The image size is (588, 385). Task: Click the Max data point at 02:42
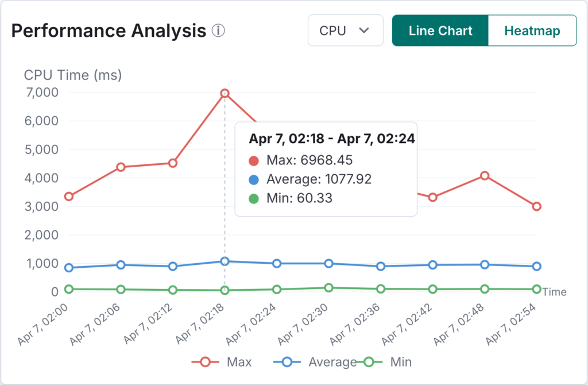click(x=433, y=197)
